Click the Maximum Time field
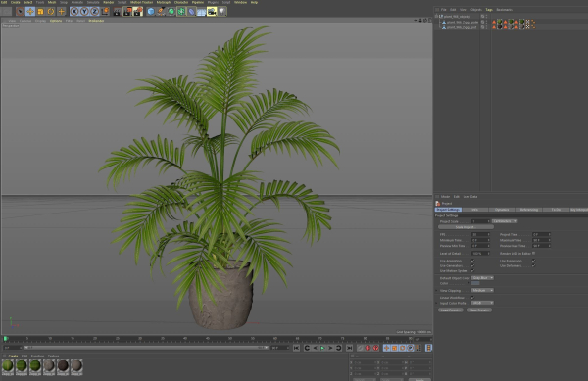The width and height of the screenshot is (588, 381). [x=541, y=240]
